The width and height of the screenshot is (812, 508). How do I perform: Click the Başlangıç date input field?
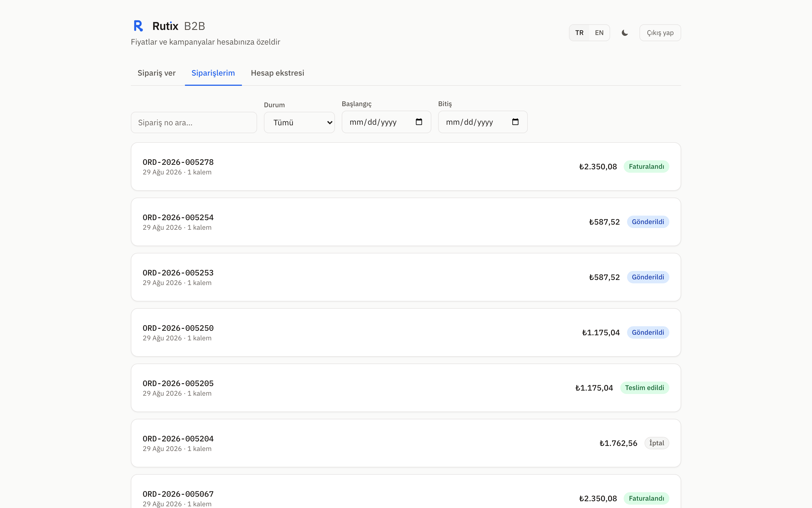[x=386, y=122]
